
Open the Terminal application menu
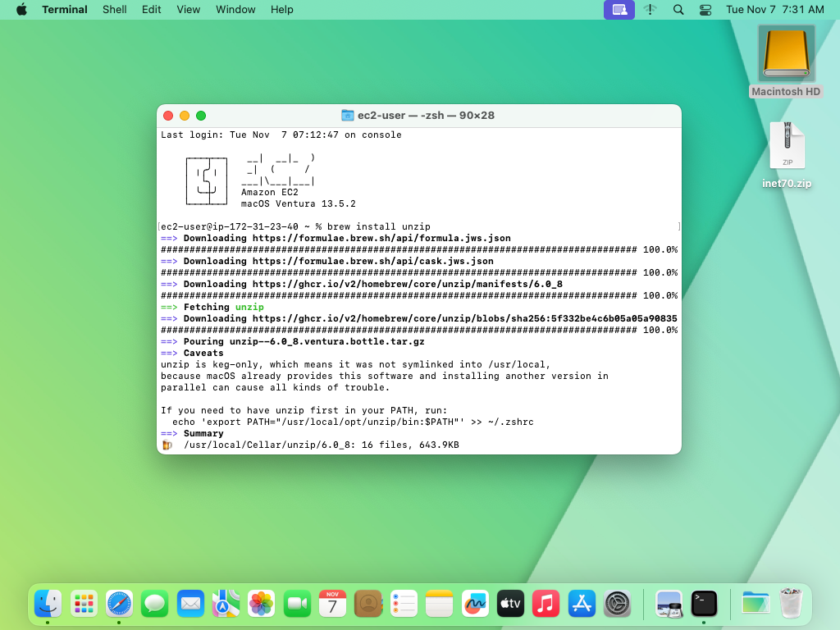coord(65,10)
